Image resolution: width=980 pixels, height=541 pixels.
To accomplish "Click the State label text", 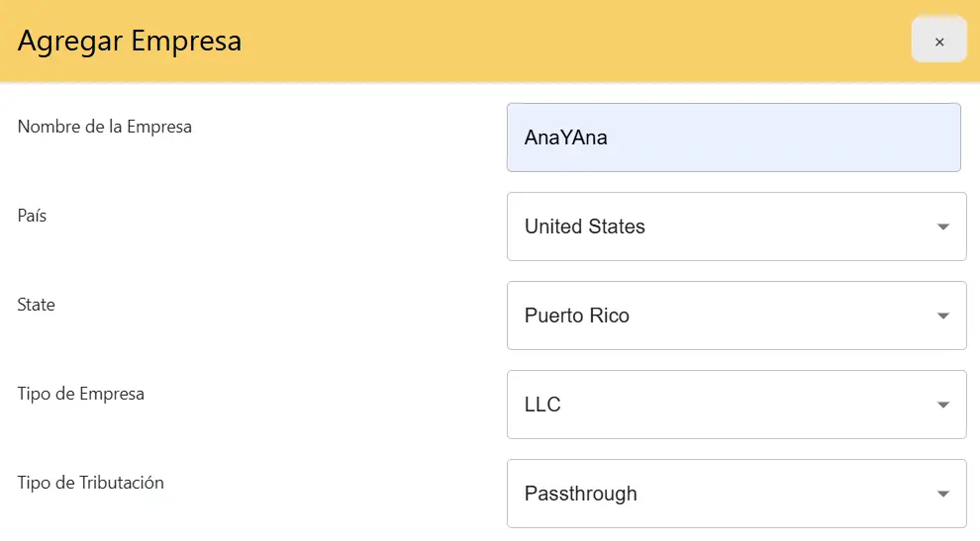I will (x=36, y=305).
